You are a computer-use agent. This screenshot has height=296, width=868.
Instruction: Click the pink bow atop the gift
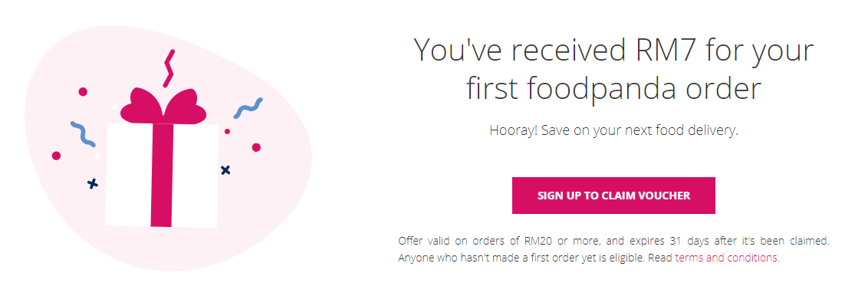click(x=163, y=105)
